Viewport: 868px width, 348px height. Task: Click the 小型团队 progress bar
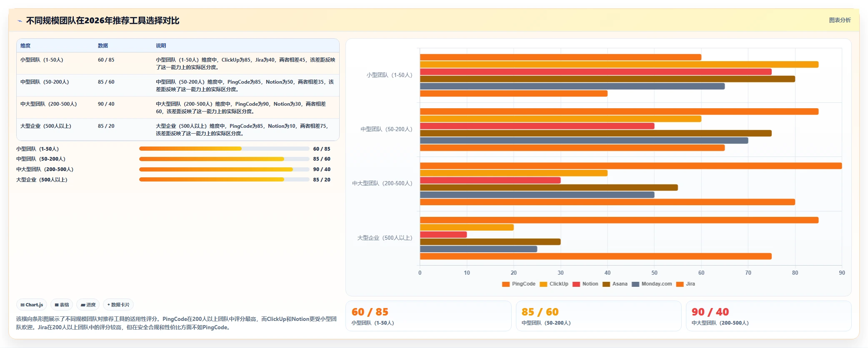pyautogui.click(x=224, y=149)
